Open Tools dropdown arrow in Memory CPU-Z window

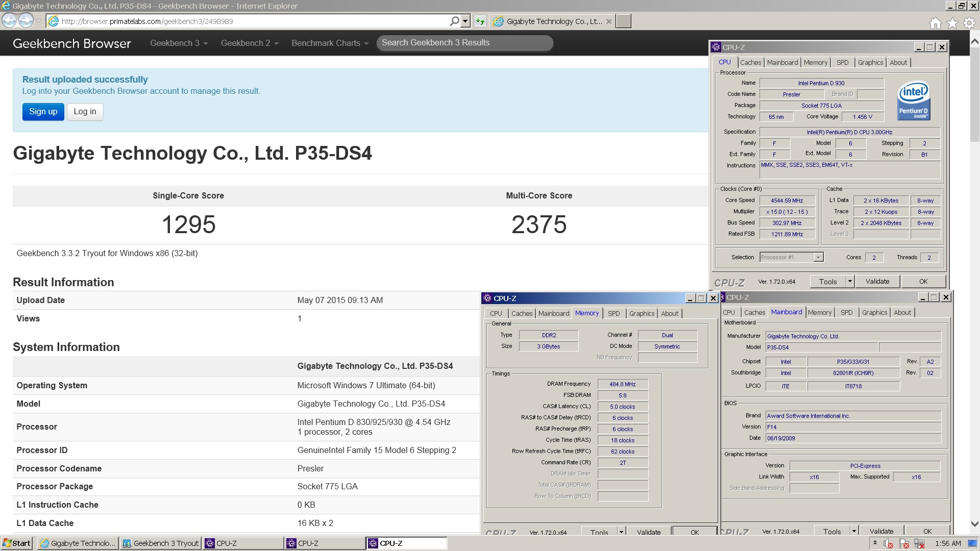(621, 532)
